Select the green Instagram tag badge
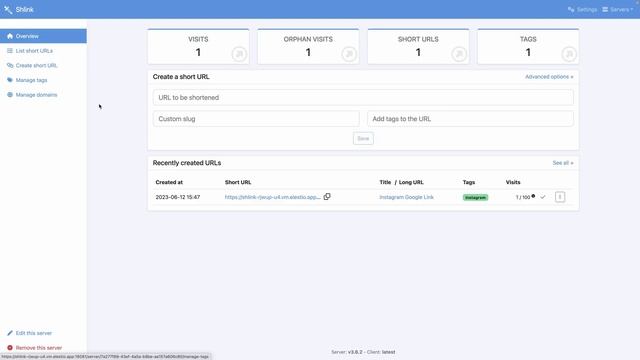Image resolution: width=640 pixels, height=360 pixels. (475, 198)
